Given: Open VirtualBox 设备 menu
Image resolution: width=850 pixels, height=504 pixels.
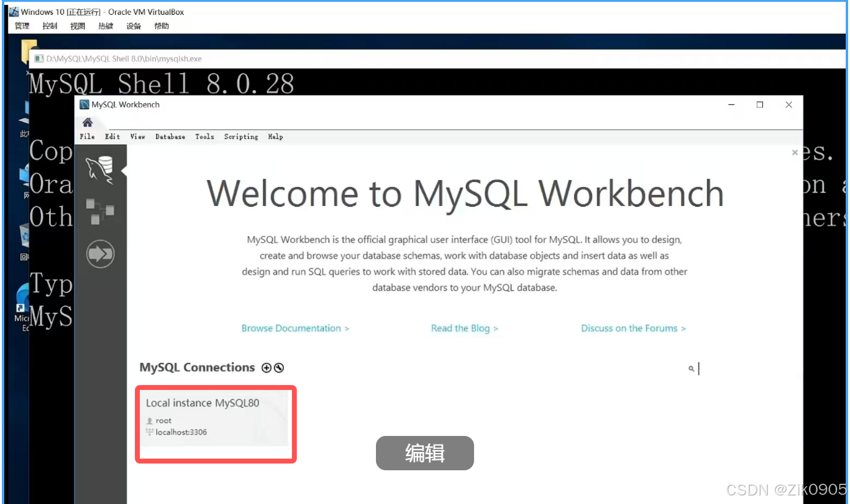Looking at the screenshot, I should [x=134, y=26].
